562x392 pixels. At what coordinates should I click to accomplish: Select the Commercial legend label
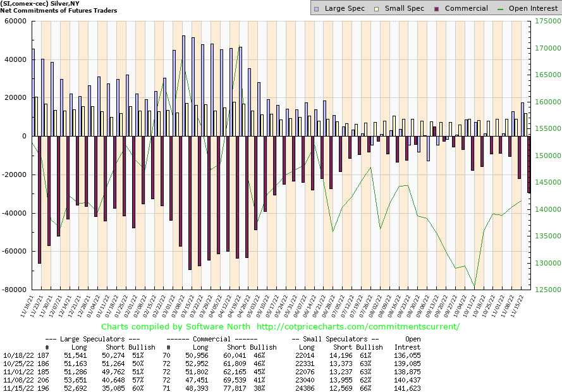point(467,8)
